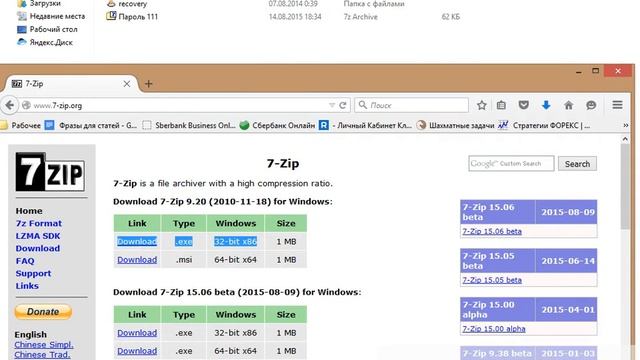Open the downloads arrow icon
Viewport: 640px width, 360px height.
(546, 105)
